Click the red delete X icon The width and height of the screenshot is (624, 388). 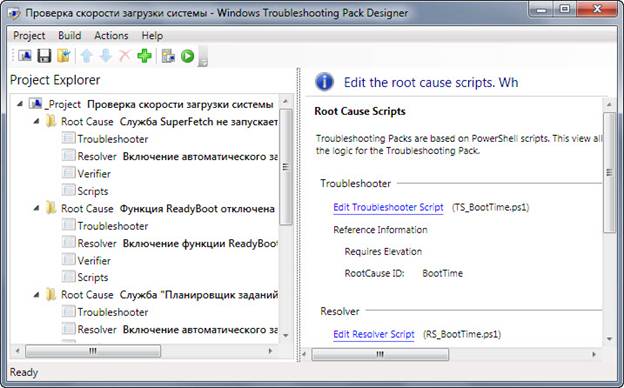[125, 56]
